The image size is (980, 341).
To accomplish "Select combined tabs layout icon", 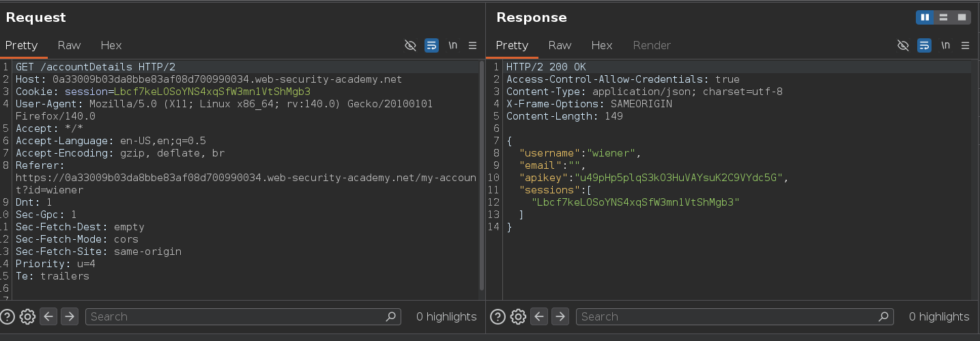I will (962, 17).
